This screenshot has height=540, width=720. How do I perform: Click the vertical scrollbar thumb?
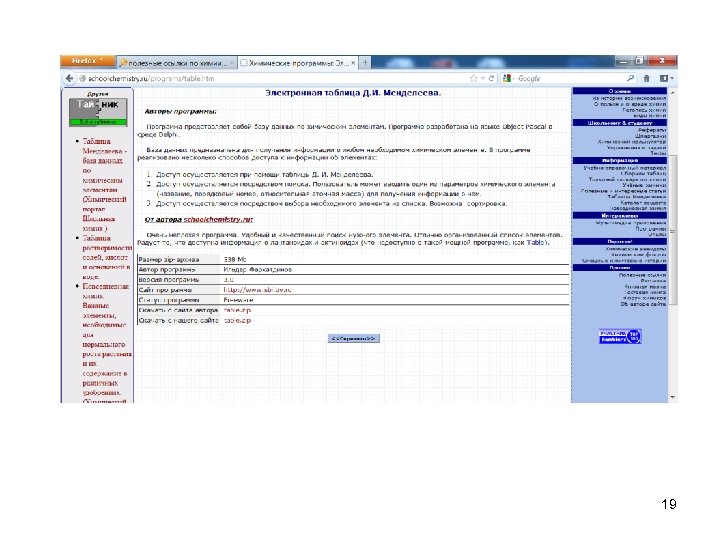673,230
